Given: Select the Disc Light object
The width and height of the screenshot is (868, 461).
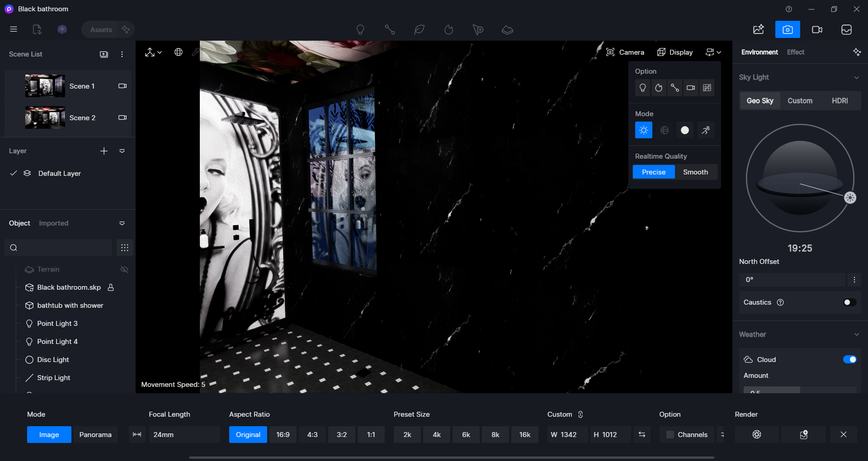Looking at the screenshot, I should [53, 360].
